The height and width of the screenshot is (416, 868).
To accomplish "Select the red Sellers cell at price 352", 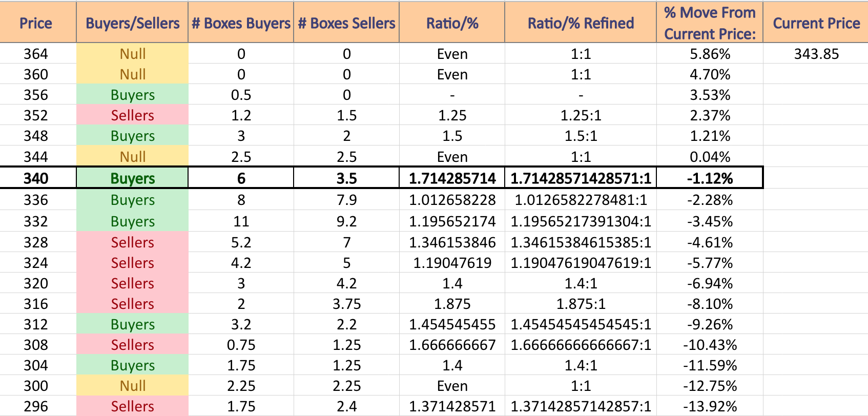I will [x=133, y=115].
